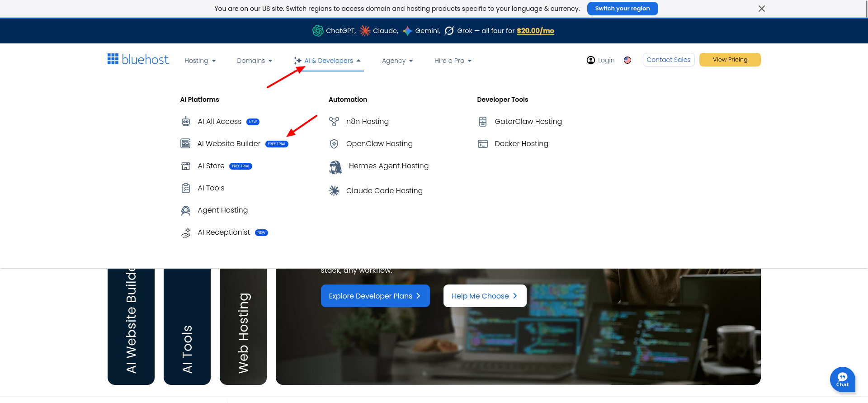The image size is (868, 403).
Task: Click the bluehost wordmark text
Action: [x=145, y=59]
